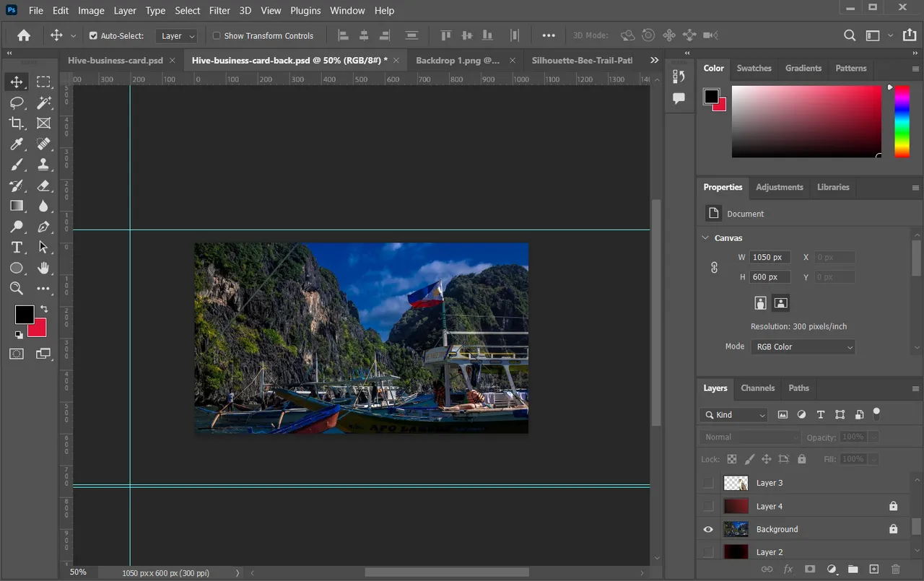Screen dimensions: 924x581
Task: Select the Frame tool
Action: 43,123
